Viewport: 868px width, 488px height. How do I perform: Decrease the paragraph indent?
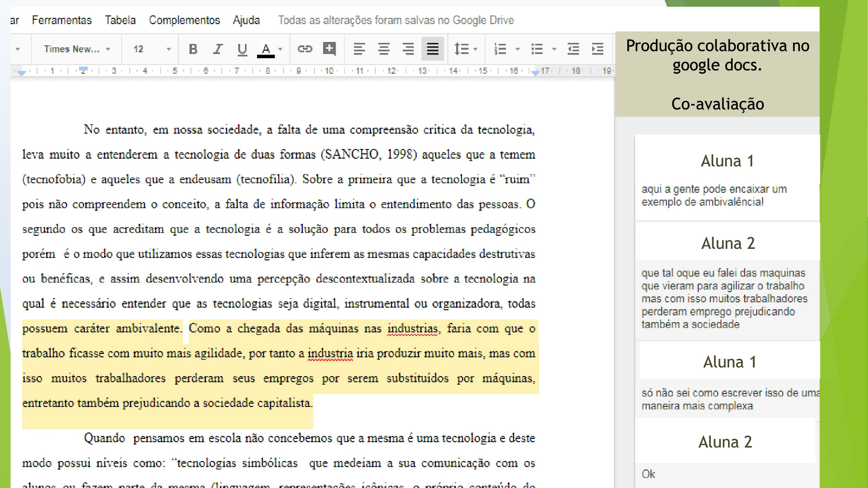573,49
